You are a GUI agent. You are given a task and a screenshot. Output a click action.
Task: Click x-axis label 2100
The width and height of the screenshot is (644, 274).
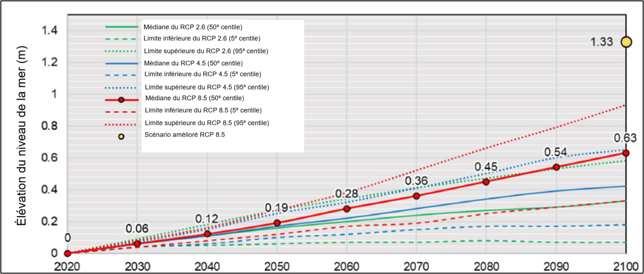tap(625, 266)
